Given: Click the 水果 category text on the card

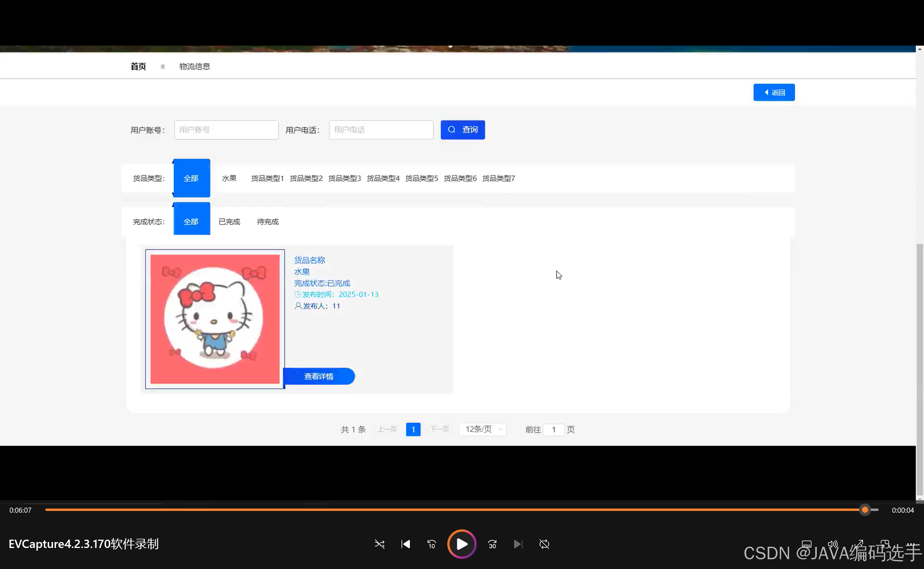Looking at the screenshot, I should pyautogui.click(x=302, y=272).
